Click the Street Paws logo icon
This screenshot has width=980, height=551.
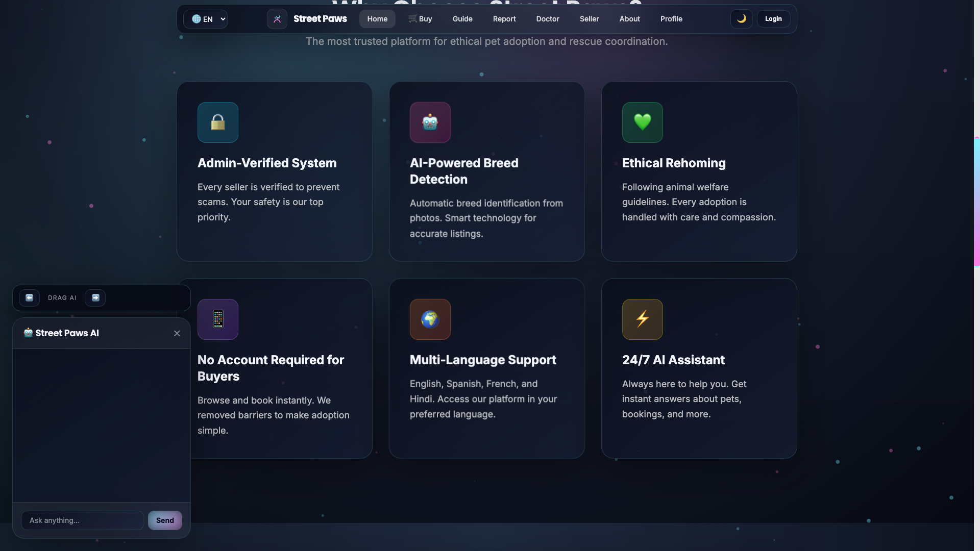(277, 19)
